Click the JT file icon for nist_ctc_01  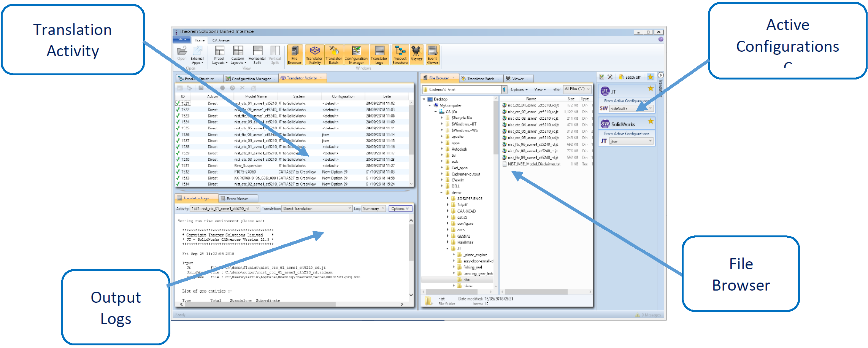[504, 105]
